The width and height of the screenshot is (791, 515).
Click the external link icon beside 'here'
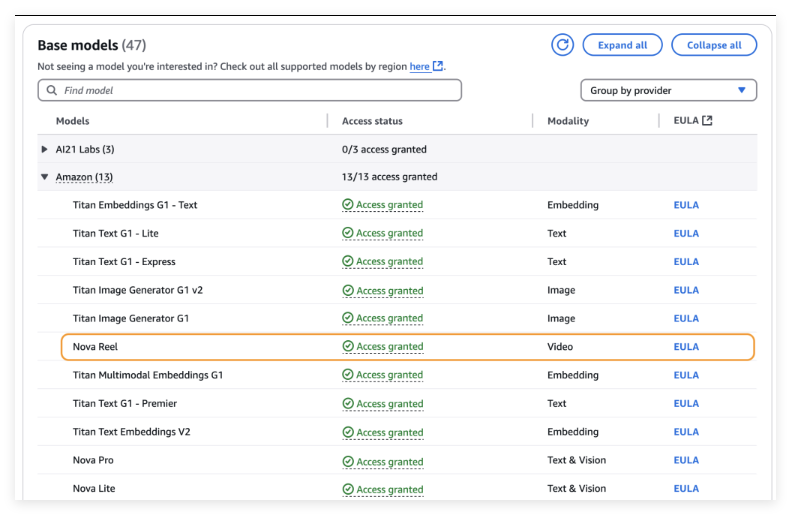(x=438, y=66)
